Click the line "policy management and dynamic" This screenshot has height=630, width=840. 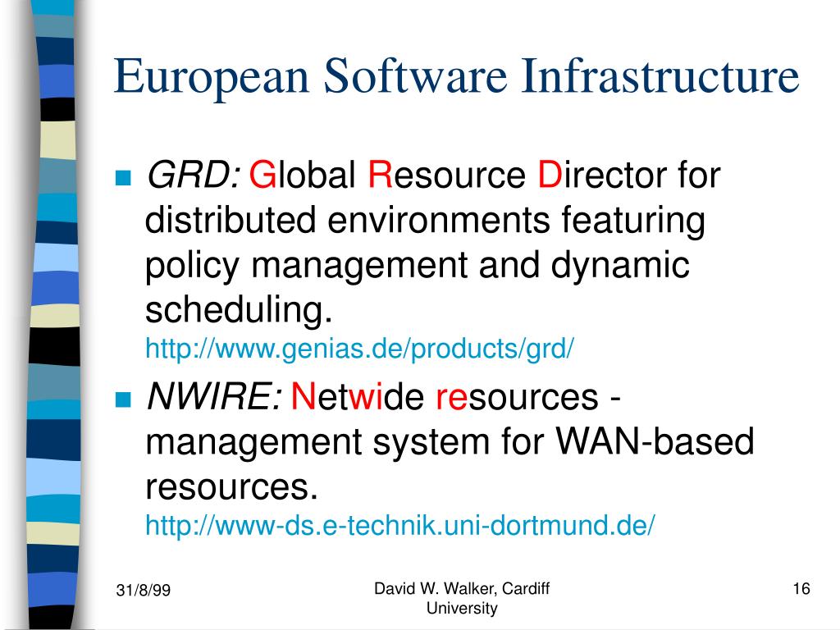click(x=418, y=266)
